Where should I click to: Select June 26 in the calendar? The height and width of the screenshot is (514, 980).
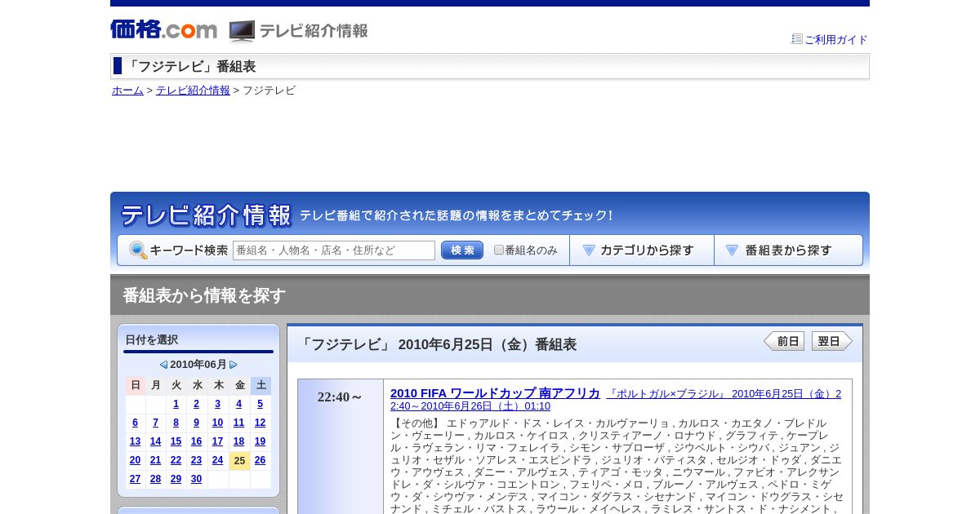tap(260, 460)
